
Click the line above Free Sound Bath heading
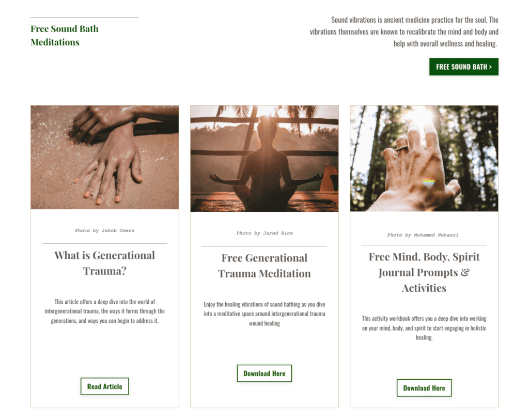coord(85,17)
